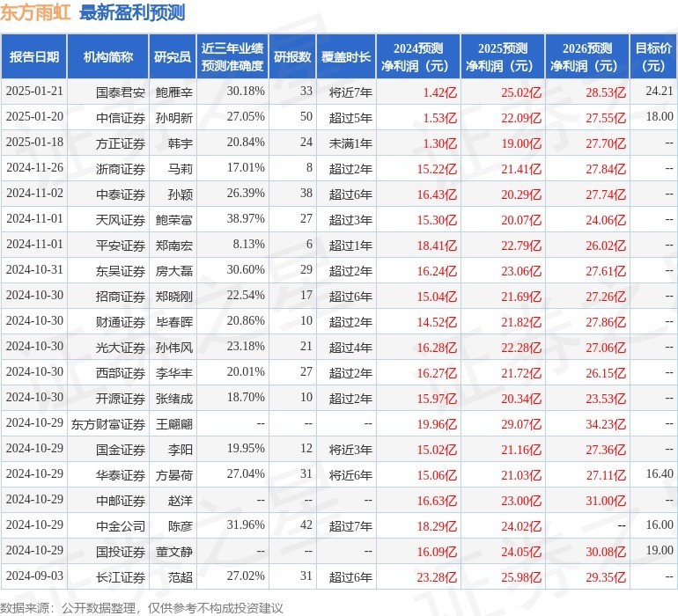This screenshot has height=616, width=678.
Task: Click the 东方雨虹 title text
Action: [36, 12]
